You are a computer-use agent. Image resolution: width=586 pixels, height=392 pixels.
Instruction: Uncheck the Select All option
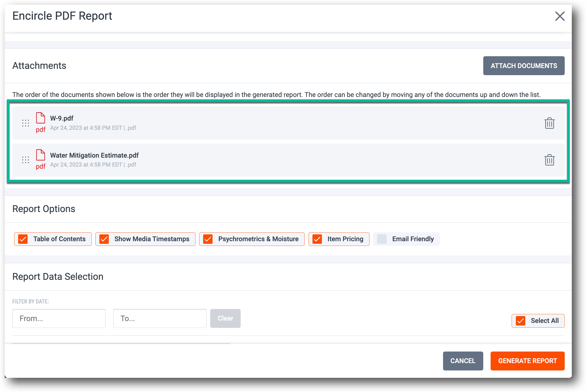point(521,321)
